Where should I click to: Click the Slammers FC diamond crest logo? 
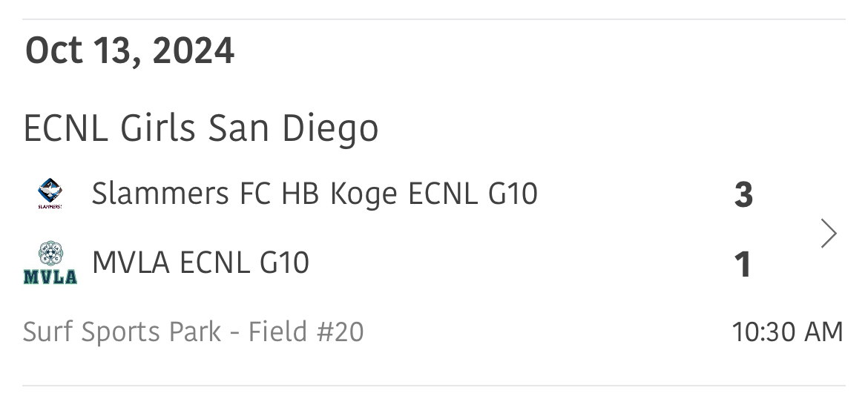click(50, 190)
